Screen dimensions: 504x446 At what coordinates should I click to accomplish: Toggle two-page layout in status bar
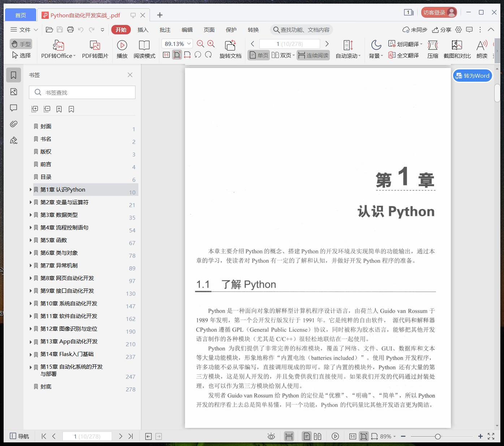point(318,436)
